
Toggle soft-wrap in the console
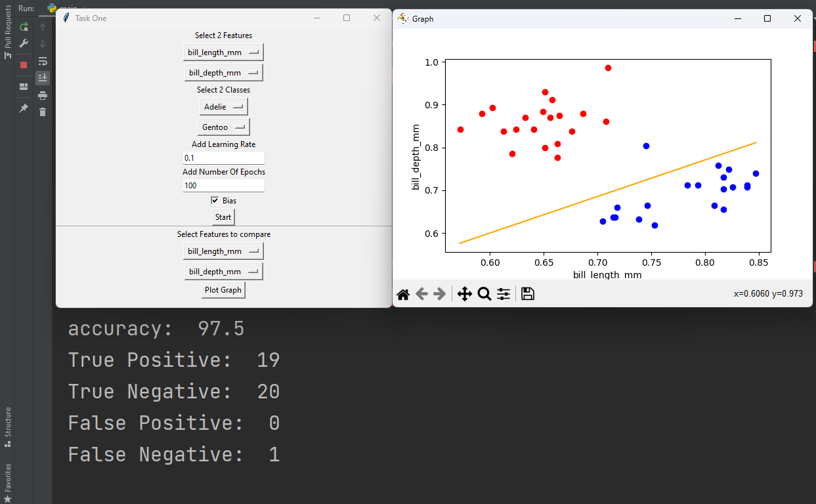(x=43, y=60)
